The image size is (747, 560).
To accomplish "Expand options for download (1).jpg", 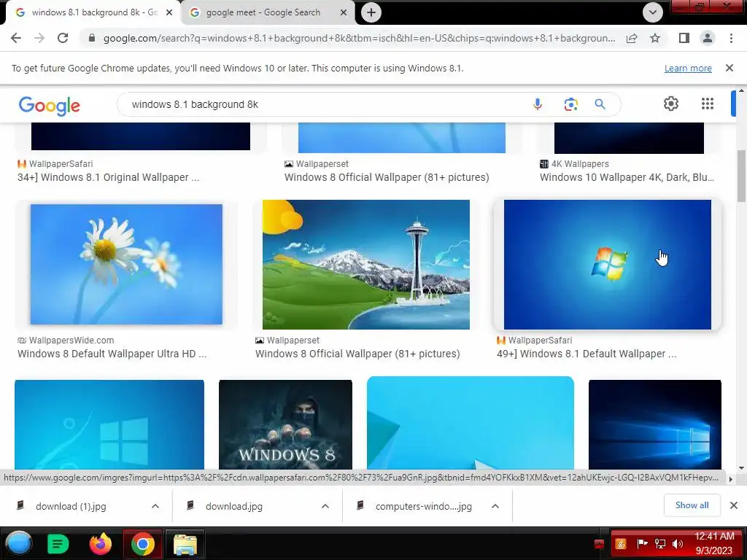I will point(155,506).
